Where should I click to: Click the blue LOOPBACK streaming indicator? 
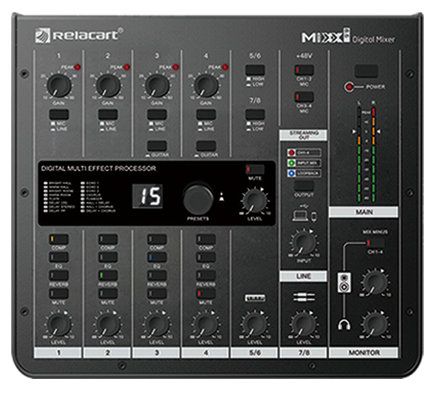[x=291, y=173]
